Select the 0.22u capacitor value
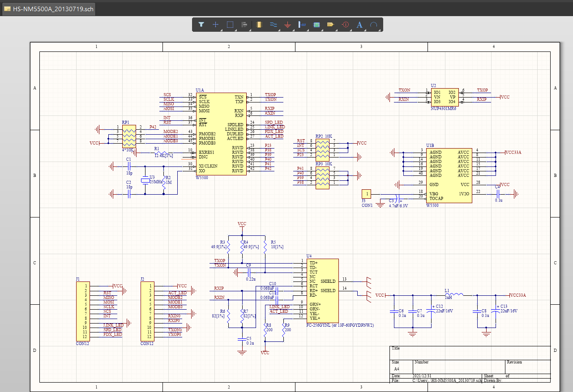Screen dimensions: 573x392 tap(251, 279)
